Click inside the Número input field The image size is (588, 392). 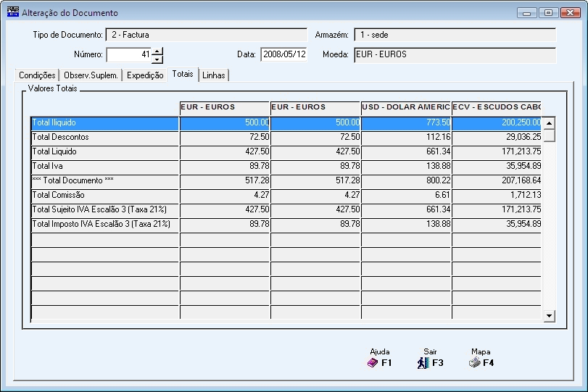129,55
